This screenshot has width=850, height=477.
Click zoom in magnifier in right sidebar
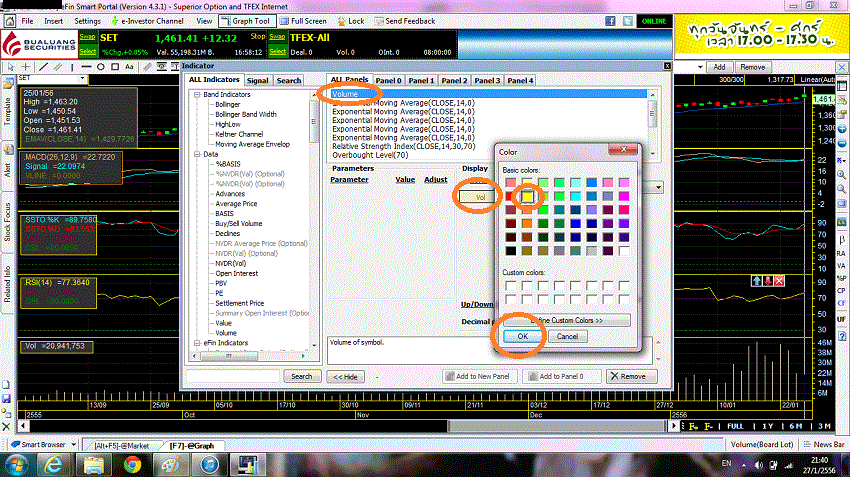coord(842,175)
